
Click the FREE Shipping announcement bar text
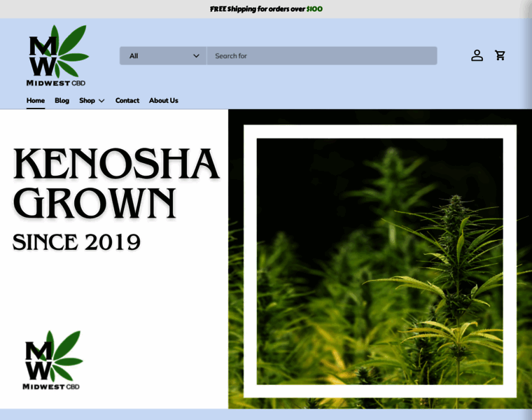266,9
